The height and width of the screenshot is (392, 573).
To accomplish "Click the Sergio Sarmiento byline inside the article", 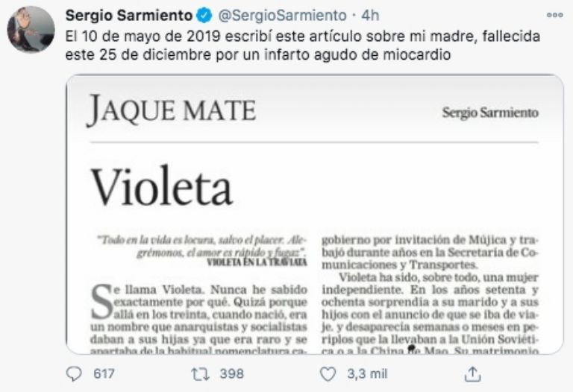I will [490, 113].
